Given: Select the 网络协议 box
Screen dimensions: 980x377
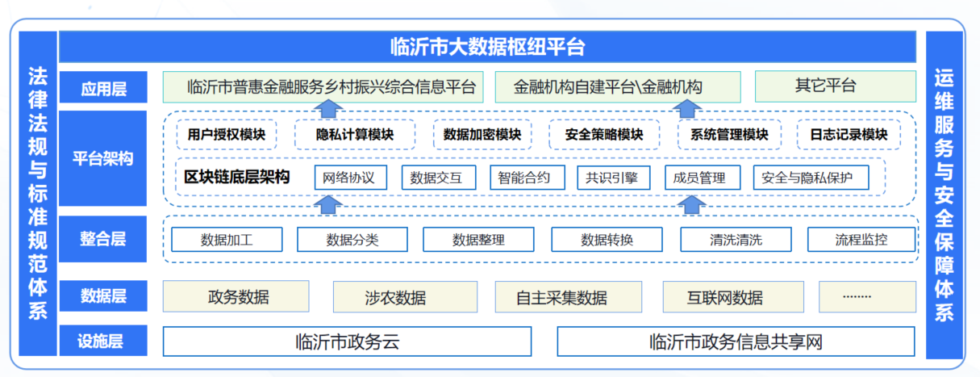Looking at the screenshot, I should pos(350,178).
